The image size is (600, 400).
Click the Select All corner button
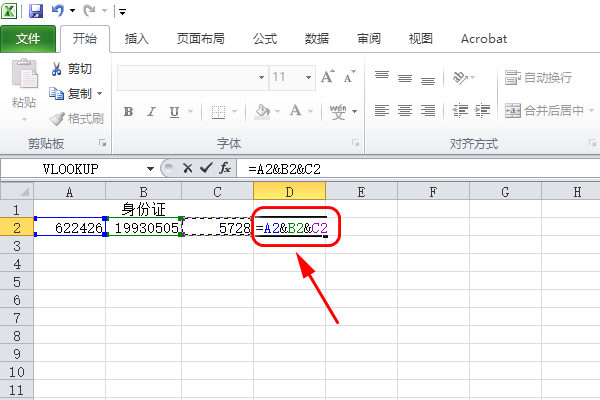(17, 191)
